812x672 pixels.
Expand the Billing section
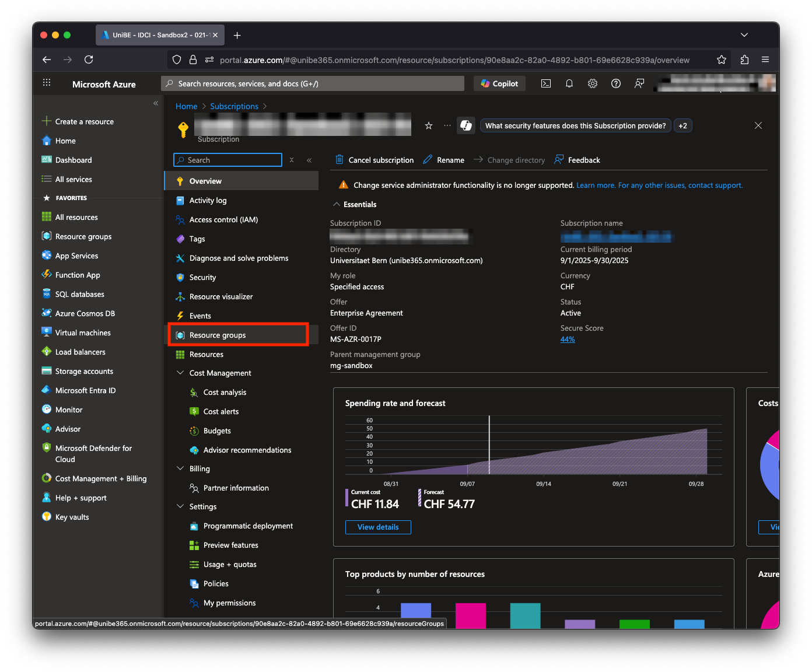[180, 468]
